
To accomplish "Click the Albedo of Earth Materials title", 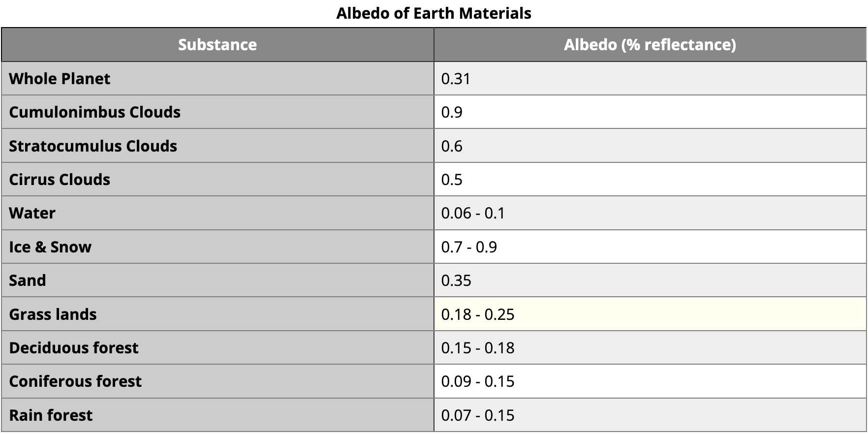I will (434, 13).
